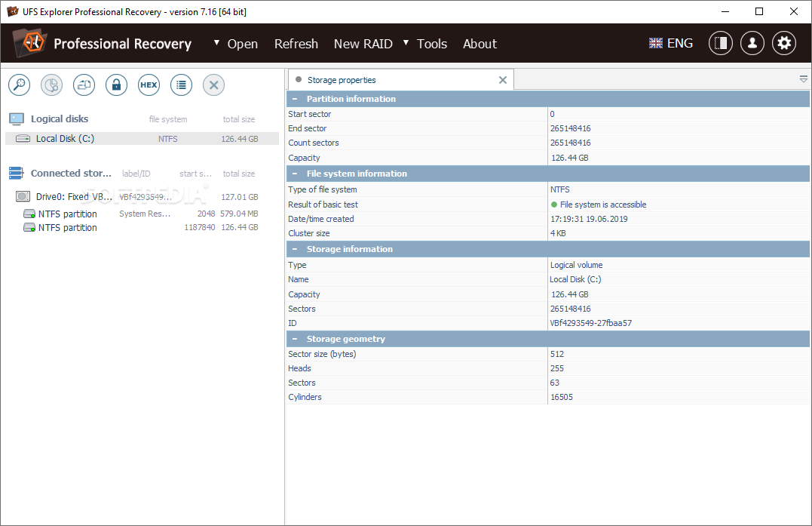Viewport: 812px width, 526px height.
Task: Close the Storage properties tab
Action: [x=502, y=80]
